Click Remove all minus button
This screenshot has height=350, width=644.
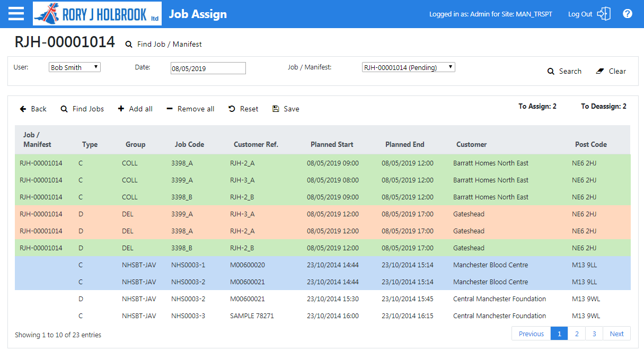[x=190, y=109]
